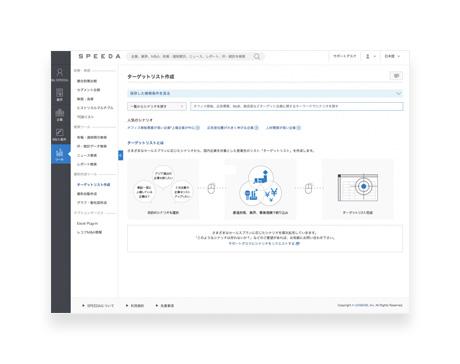
Task: Open the support desk button in header
Action: [x=345, y=56]
